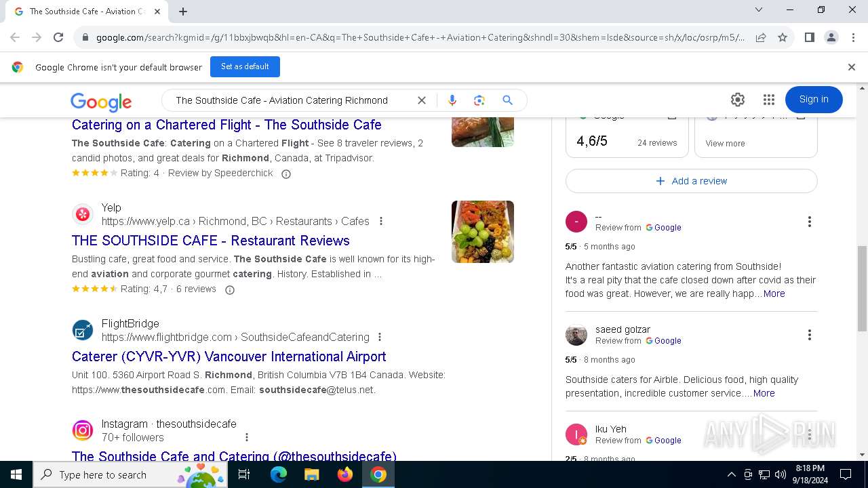Image resolution: width=868 pixels, height=488 pixels.
Task: Open options for saeed golzar review
Action: pyautogui.click(x=809, y=335)
